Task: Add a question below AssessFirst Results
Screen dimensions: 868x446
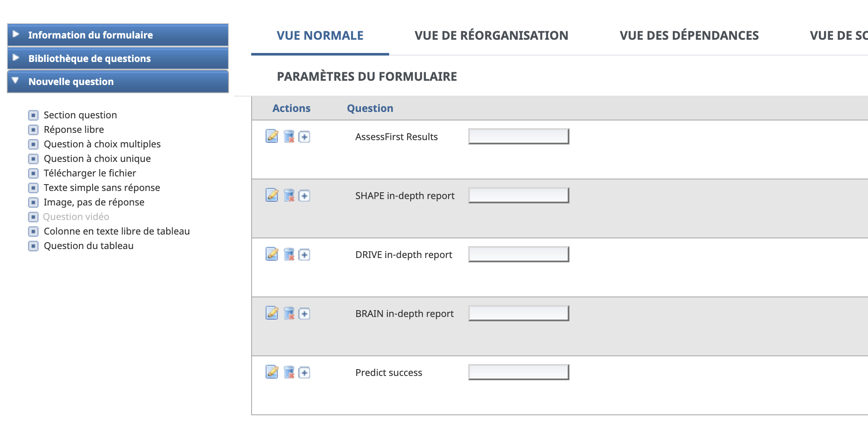Action: (x=304, y=137)
